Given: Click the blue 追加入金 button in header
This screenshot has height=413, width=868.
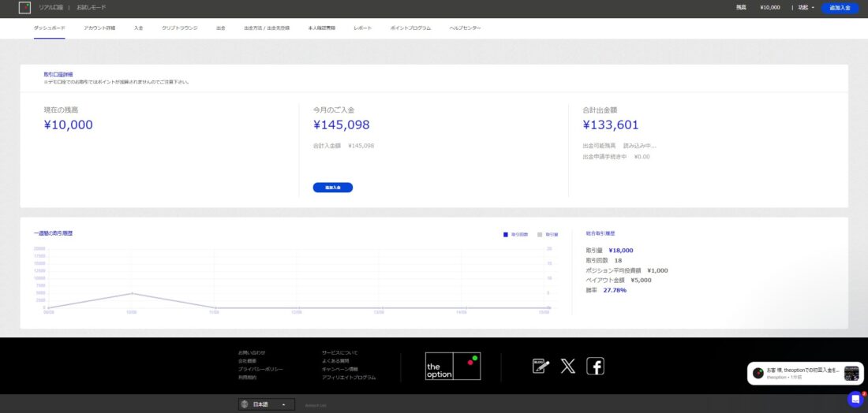Looking at the screenshot, I should pos(840,8).
